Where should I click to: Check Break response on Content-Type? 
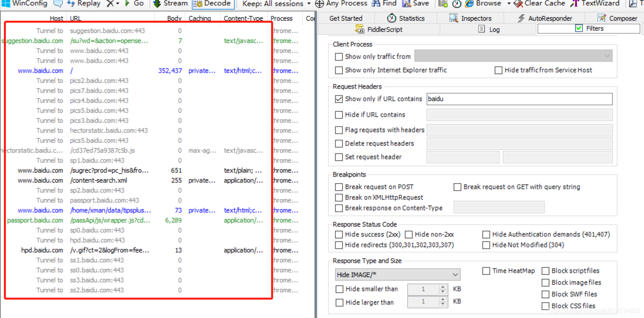click(339, 208)
